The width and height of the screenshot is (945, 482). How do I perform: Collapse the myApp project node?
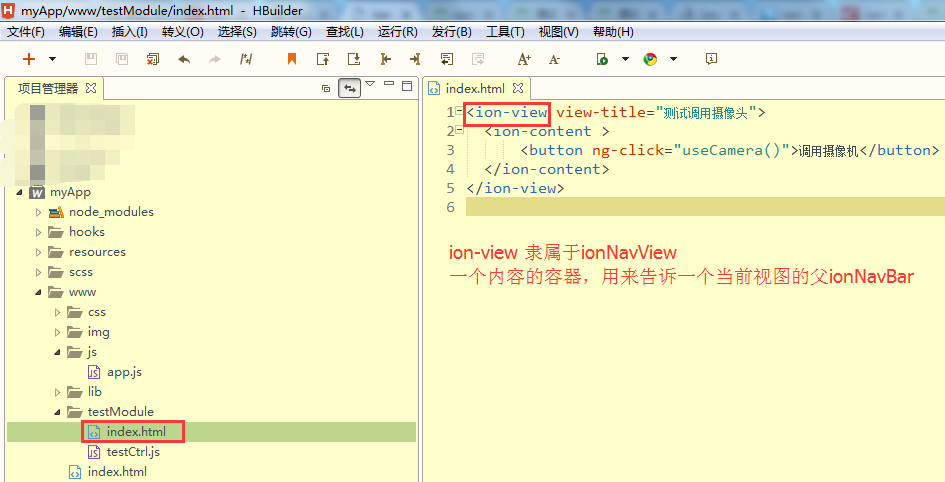(19, 192)
